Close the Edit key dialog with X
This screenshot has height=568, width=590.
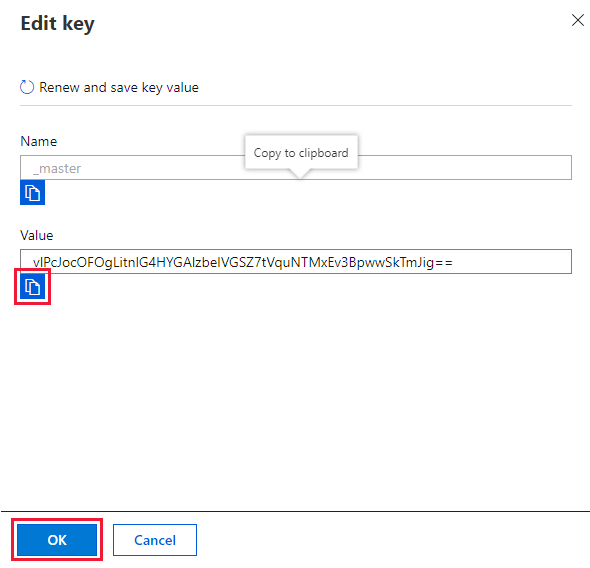tap(578, 20)
